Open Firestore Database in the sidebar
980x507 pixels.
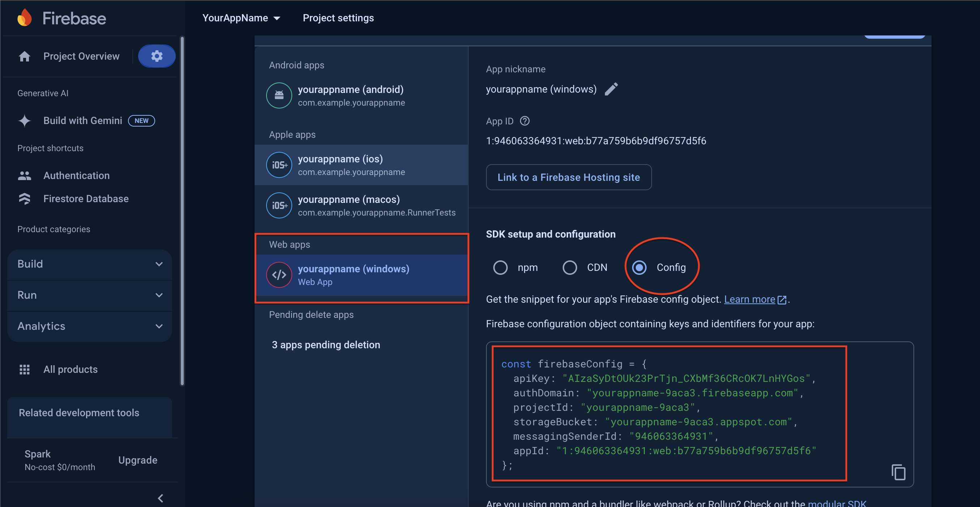click(x=86, y=199)
